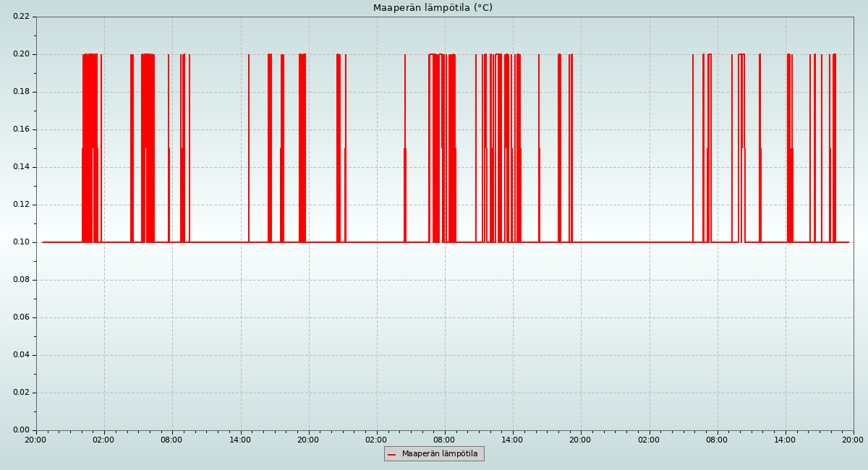
Task: Click the 0.10 y-axis label
Action: tap(21, 242)
